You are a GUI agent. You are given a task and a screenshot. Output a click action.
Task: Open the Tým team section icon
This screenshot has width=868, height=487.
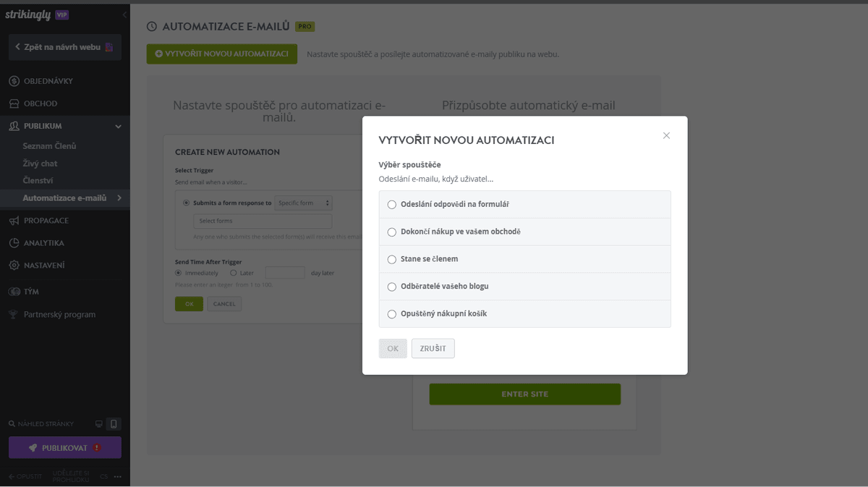click(x=13, y=291)
